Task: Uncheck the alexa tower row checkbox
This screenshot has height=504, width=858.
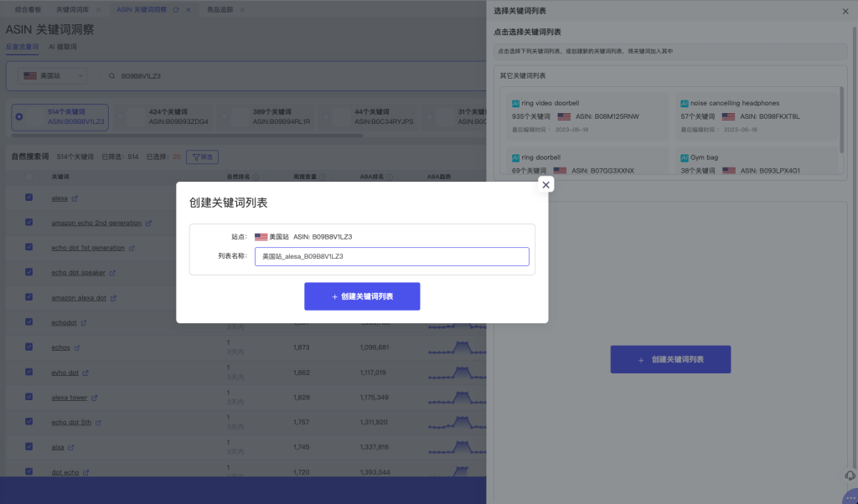Action: point(29,396)
